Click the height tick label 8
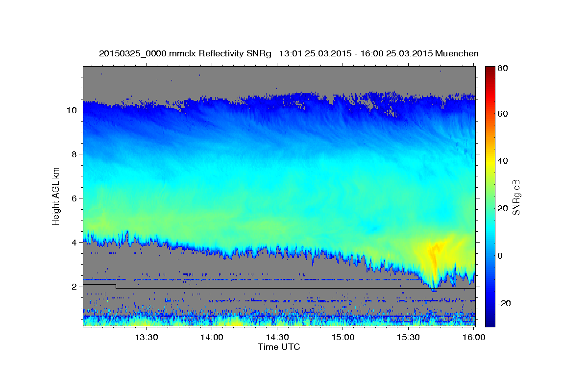588x392 pixels. (74, 154)
